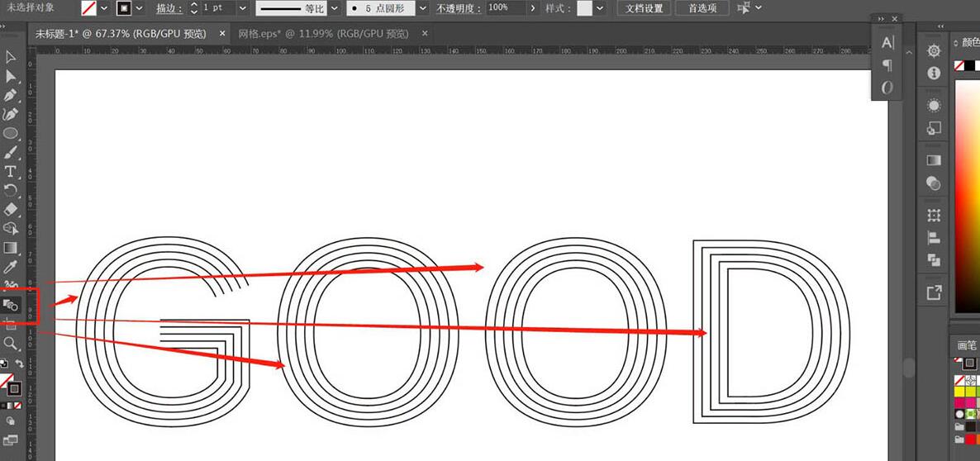Click the control bar stroke swatch
Viewport: 980px width, 461px height.
pyautogui.click(x=125, y=8)
